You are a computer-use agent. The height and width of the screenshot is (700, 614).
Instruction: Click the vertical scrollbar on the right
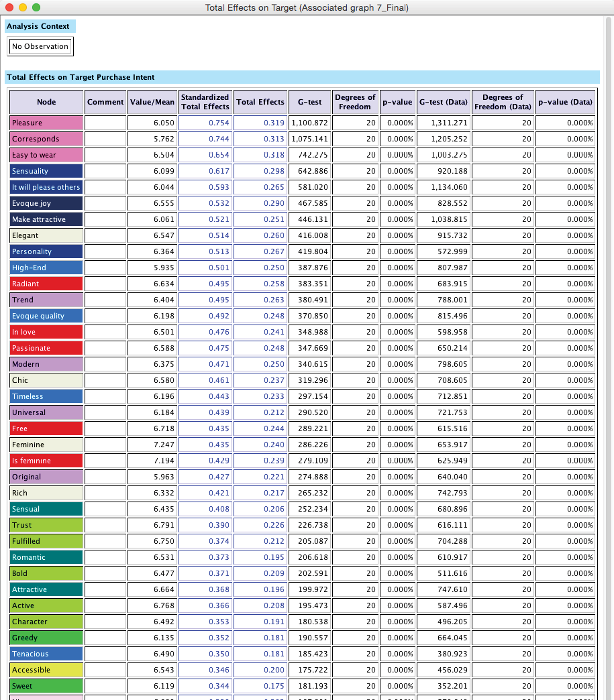coord(608,357)
